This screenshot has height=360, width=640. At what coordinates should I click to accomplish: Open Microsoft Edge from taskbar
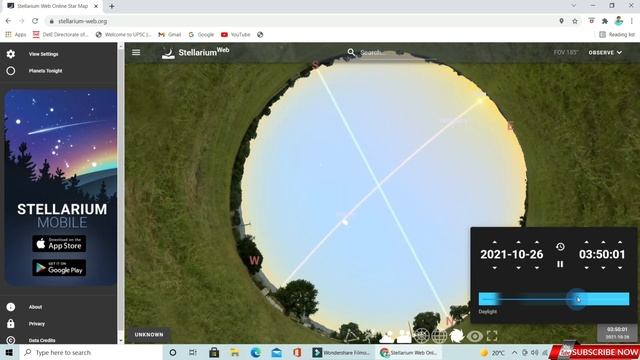pos(256,352)
